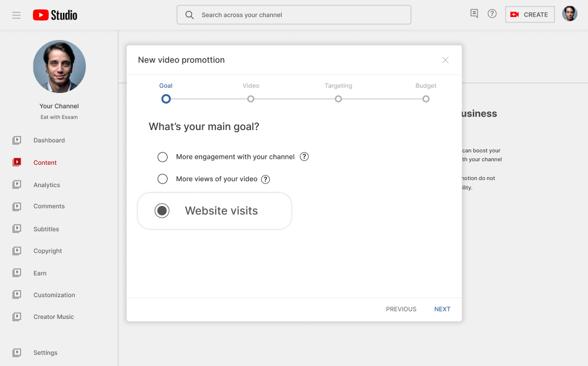Screen dimensions: 588x366
Task: Click the search across your channel field
Action: click(293, 15)
